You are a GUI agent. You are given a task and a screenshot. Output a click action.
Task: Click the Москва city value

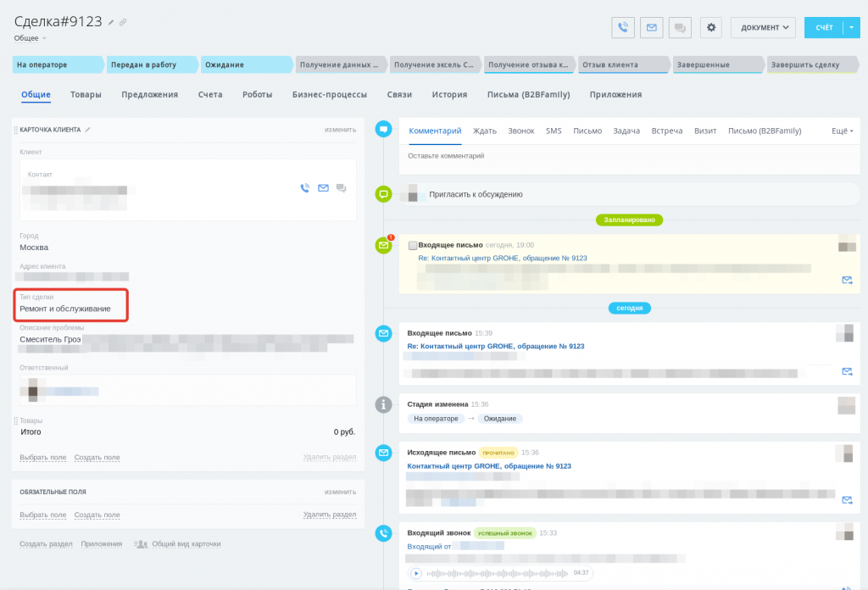pos(34,248)
